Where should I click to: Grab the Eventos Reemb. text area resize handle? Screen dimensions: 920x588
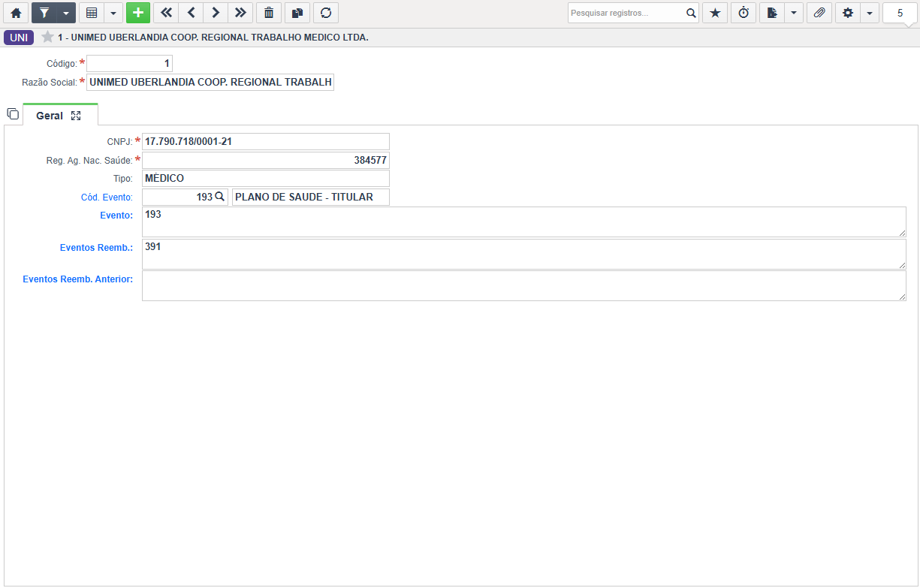click(x=901, y=265)
